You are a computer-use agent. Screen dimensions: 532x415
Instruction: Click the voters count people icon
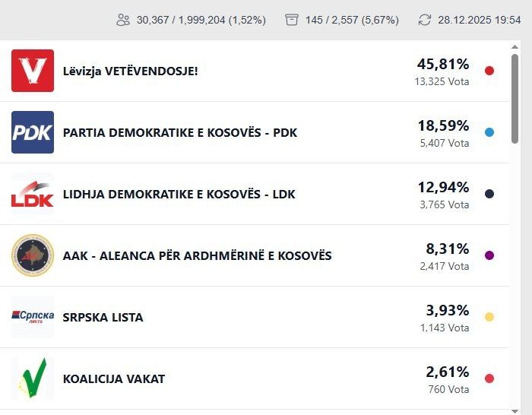click(123, 20)
